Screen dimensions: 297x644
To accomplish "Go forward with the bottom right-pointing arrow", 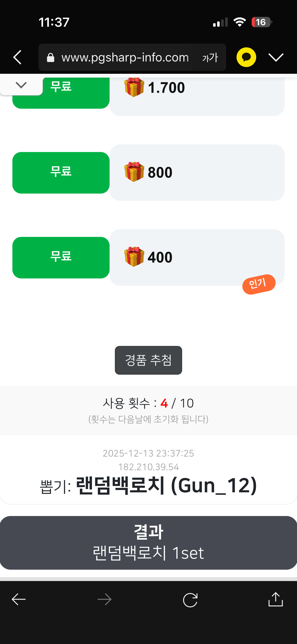I will coord(105,599).
